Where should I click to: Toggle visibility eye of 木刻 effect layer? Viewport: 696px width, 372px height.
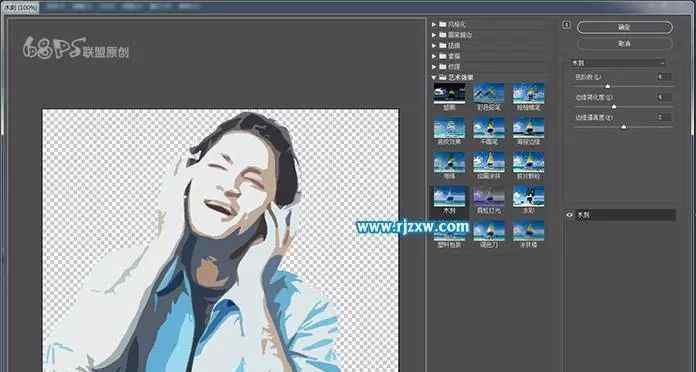coord(570,215)
